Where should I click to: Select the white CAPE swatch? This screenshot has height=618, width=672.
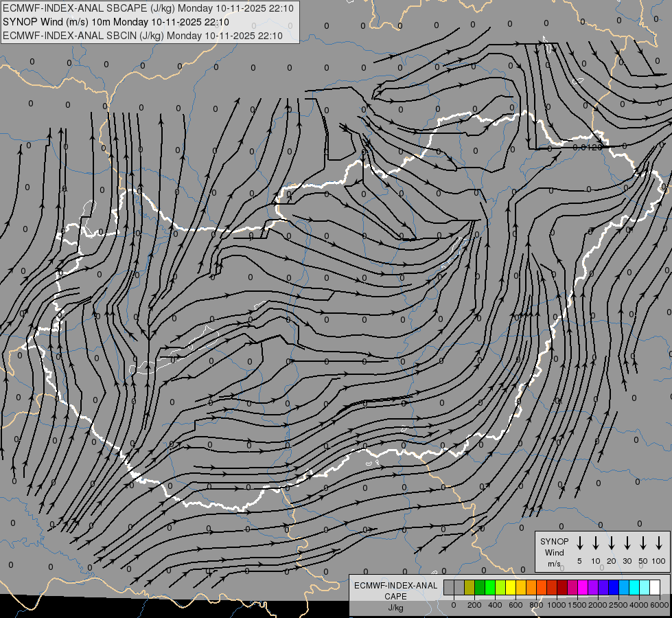click(x=654, y=587)
